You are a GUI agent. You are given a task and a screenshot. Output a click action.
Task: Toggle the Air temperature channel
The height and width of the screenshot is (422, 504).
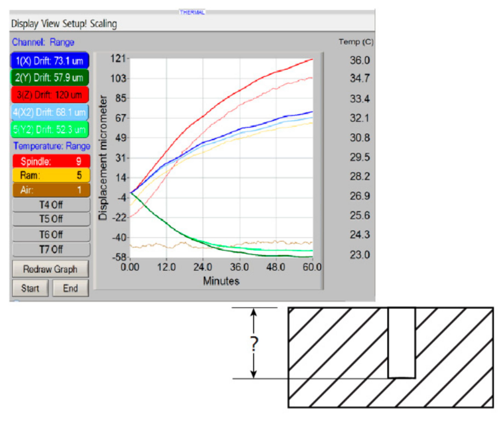tap(51, 190)
